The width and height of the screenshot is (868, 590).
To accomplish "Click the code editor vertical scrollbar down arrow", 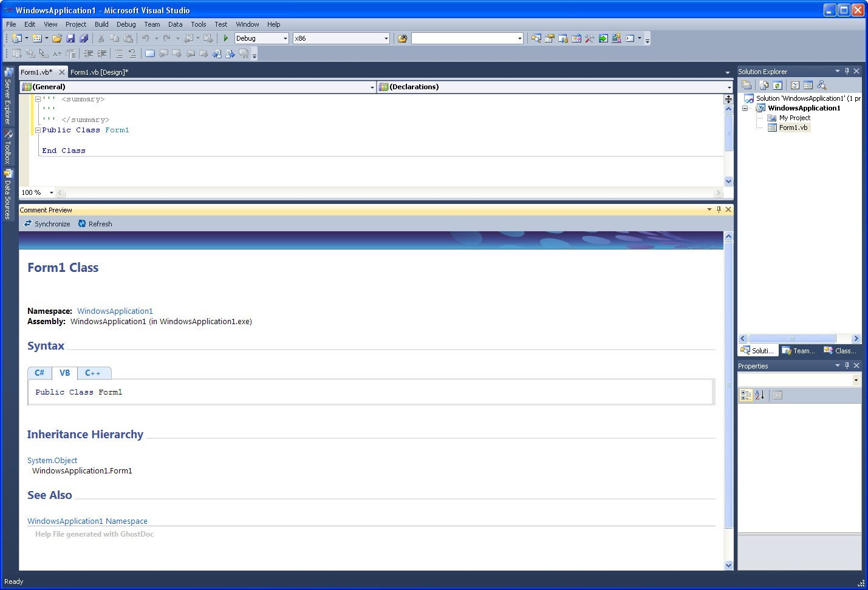I will (x=728, y=181).
